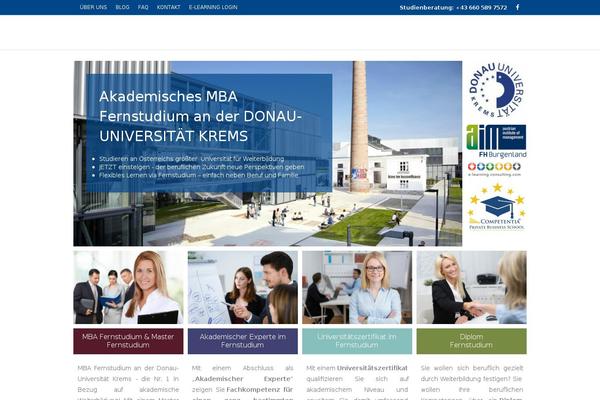600x400 pixels.
Task: Click the e-learning-consulting.com logo
Action: pyautogui.click(x=494, y=169)
